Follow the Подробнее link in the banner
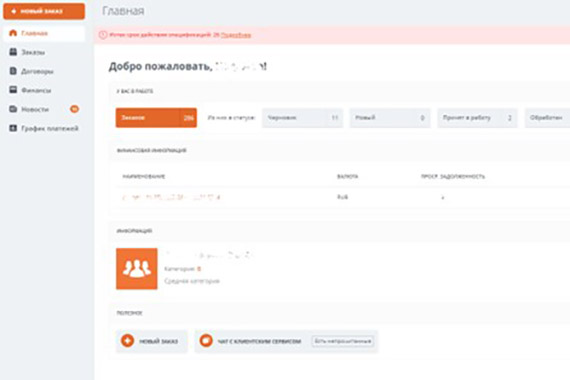The image size is (570, 380). [236, 35]
